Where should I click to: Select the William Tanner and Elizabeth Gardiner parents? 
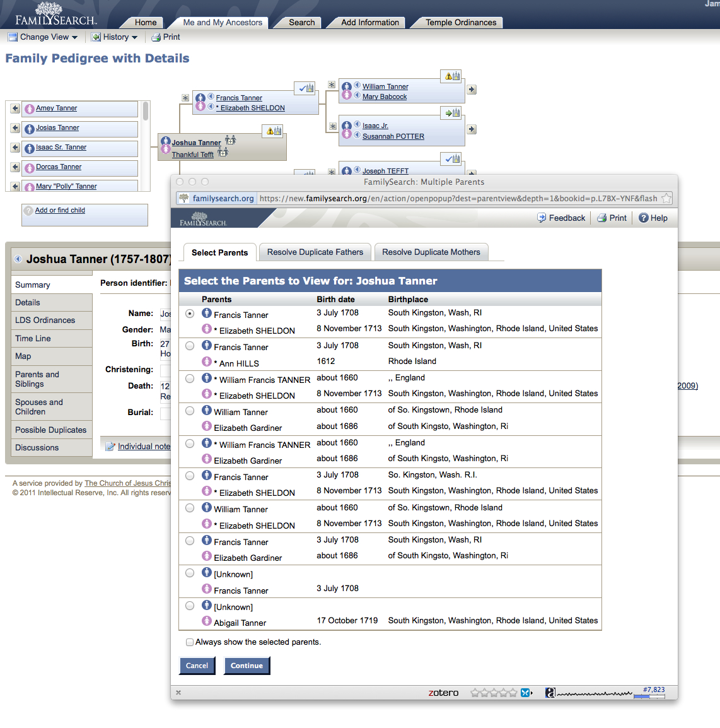pos(190,410)
